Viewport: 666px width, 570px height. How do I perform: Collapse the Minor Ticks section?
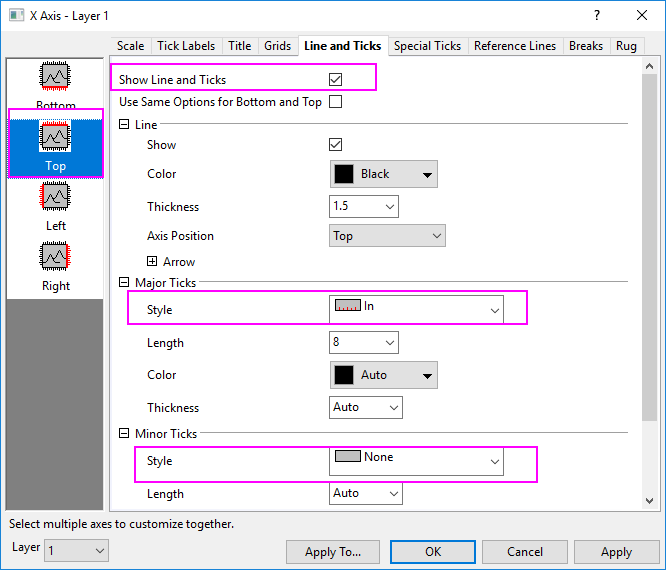coord(124,434)
